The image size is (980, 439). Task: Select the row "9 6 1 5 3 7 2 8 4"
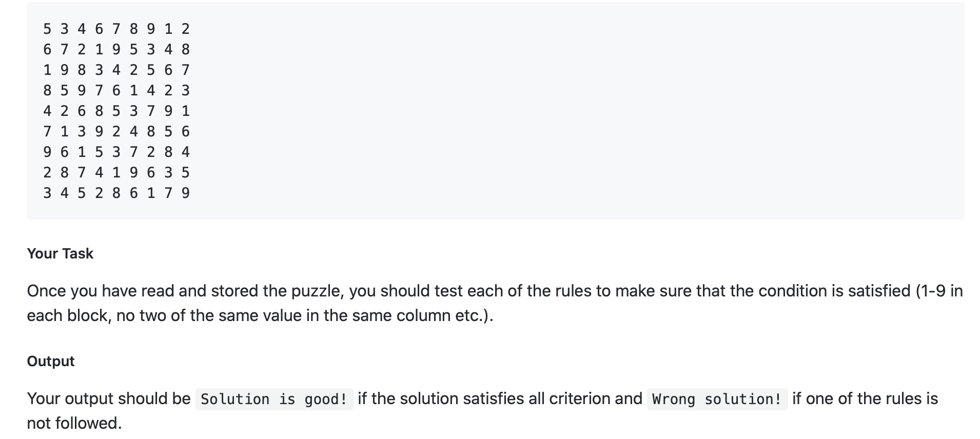point(116,152)
